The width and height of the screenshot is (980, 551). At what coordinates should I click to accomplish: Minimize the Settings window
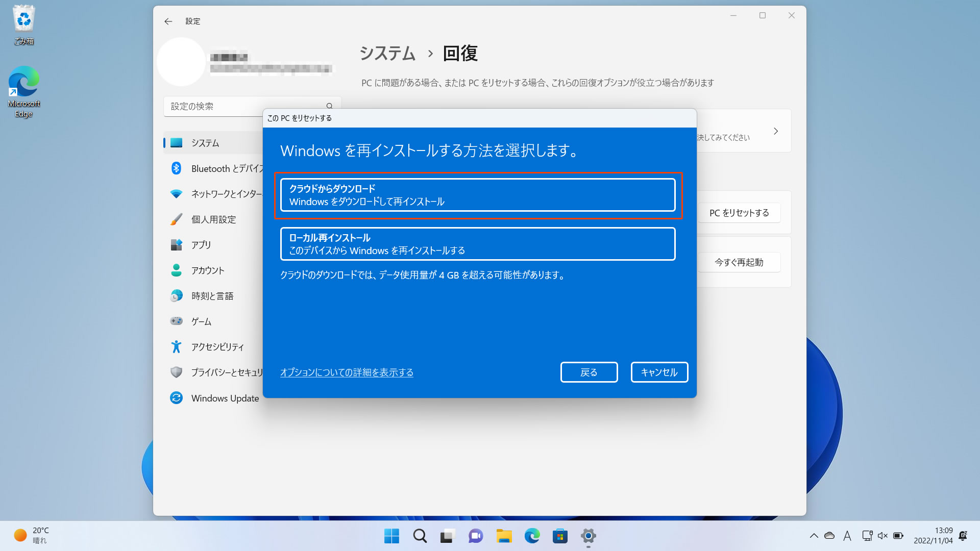click(733, 16)
